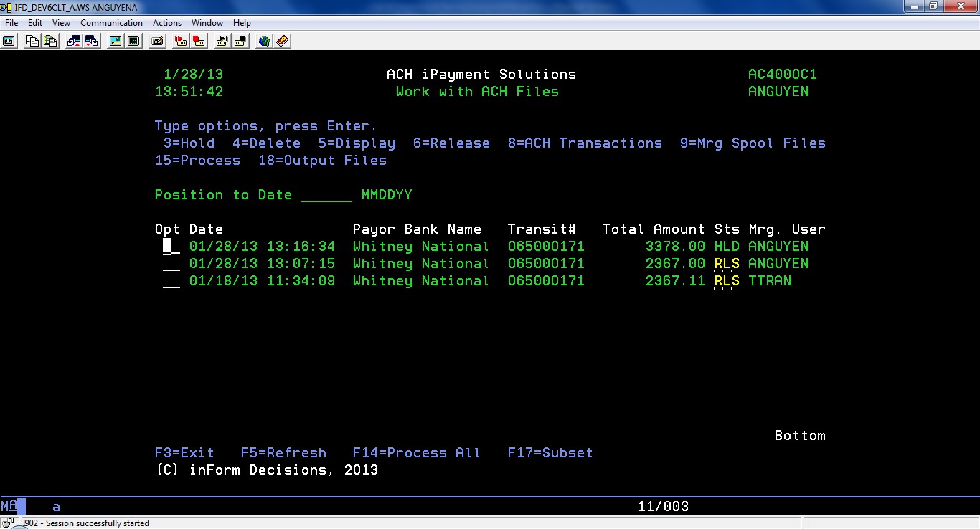Image resolution: width=980 pixels, height=529 pixels.
Task: Open the Color mapping toolbar icon
Action: [133, 41]
